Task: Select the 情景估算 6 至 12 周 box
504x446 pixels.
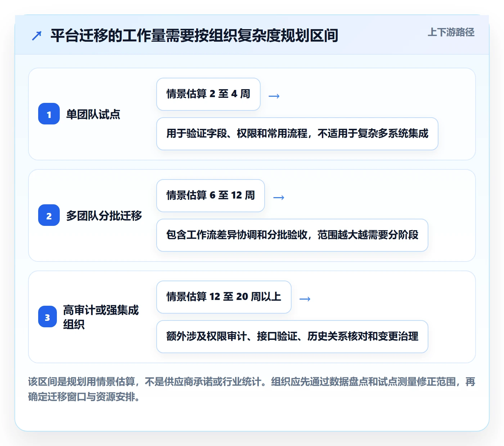Action: click(x=211, y=196)
